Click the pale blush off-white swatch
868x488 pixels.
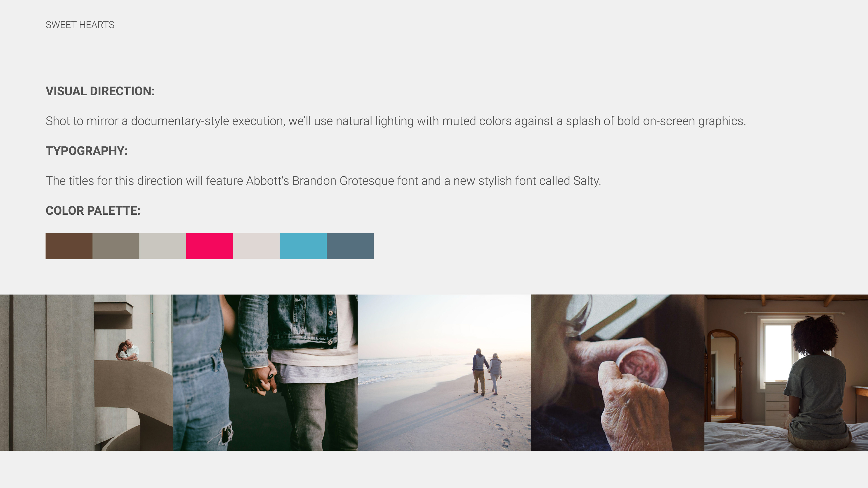click(256, 246)
